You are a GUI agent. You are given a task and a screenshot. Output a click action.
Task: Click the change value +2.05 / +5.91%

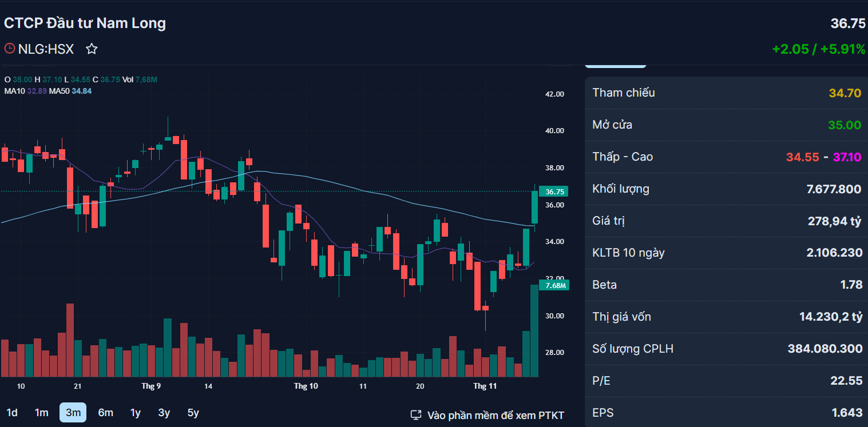click(x=819, y=49)
